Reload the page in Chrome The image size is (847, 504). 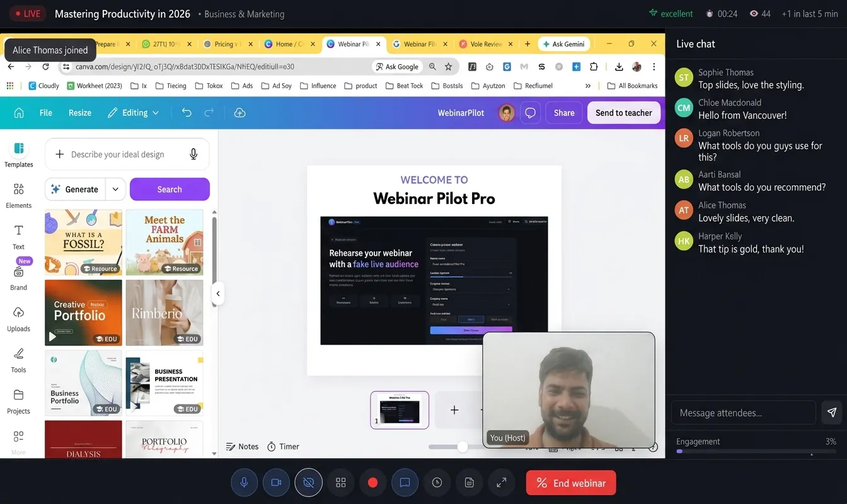click(x=45, y=66)
